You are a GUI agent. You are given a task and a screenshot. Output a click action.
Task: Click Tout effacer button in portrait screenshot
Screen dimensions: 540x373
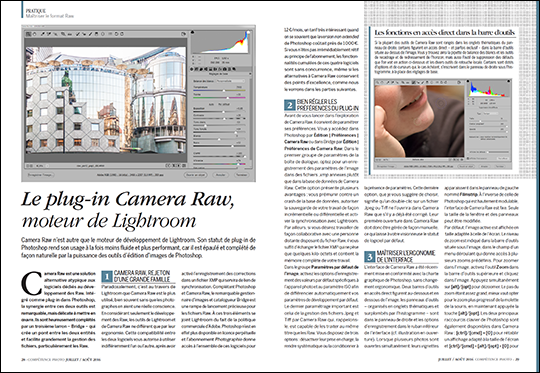pos(503,158)
